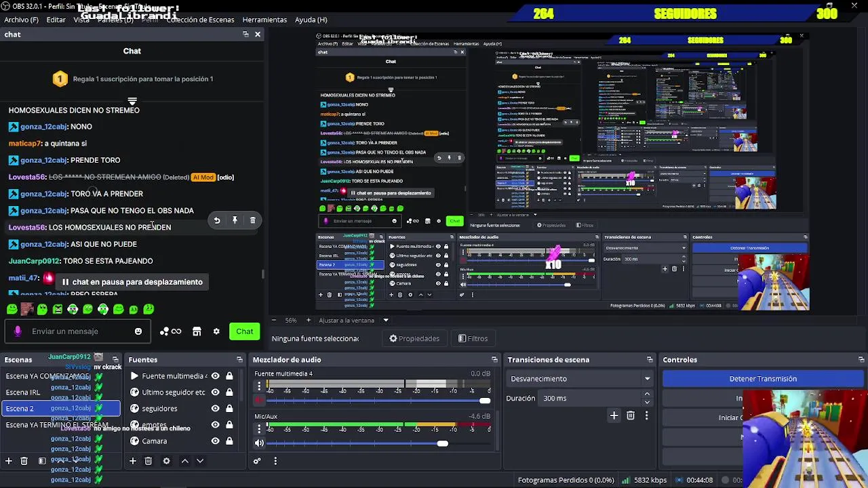The height and width of the screenshot is (488, 868).
Task: Move source down with arrow
Action: coord(200,461)
